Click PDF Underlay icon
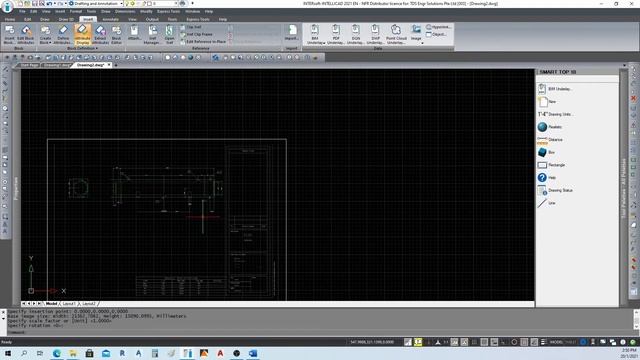640x360 pixels. 336,34
